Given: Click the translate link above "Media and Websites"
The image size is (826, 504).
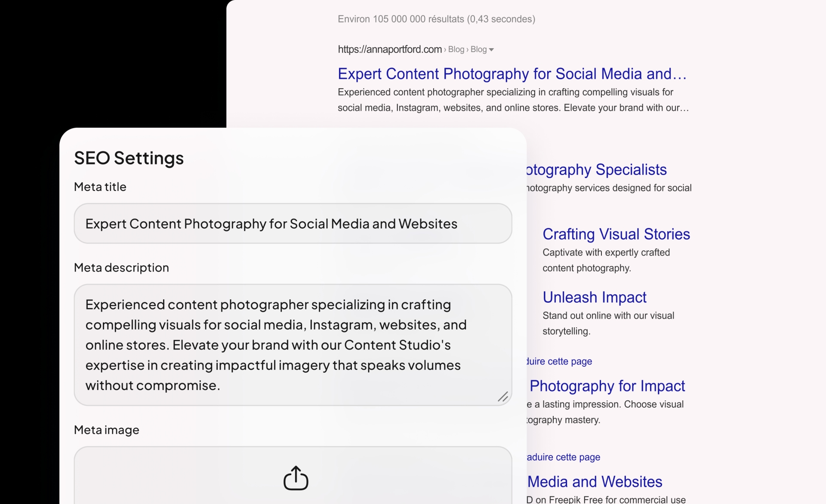Looking at the screenshot, I should [564, 458].
